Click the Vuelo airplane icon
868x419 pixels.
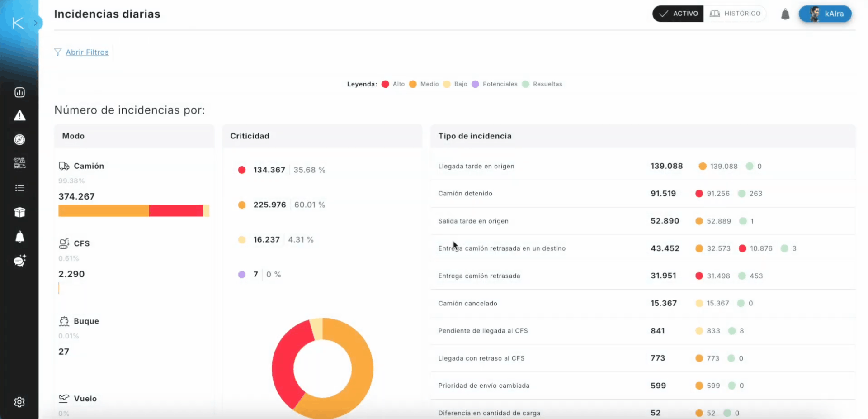click(64, 399)
